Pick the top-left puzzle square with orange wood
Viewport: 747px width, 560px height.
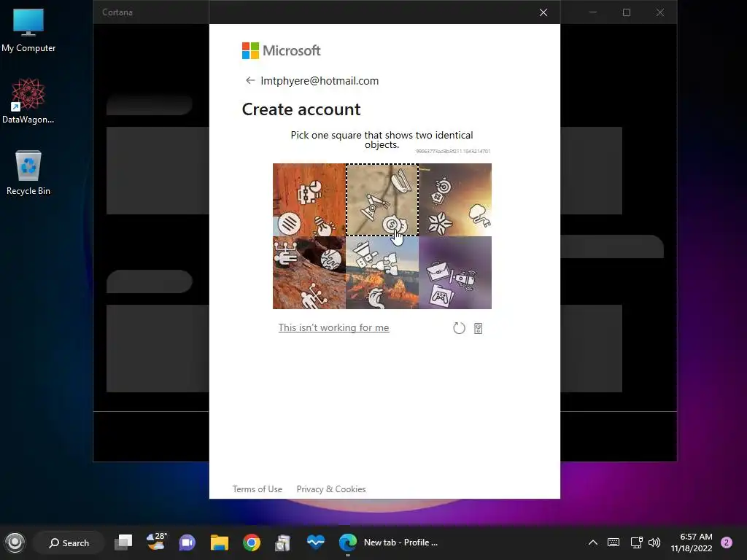tap(309, 200)
